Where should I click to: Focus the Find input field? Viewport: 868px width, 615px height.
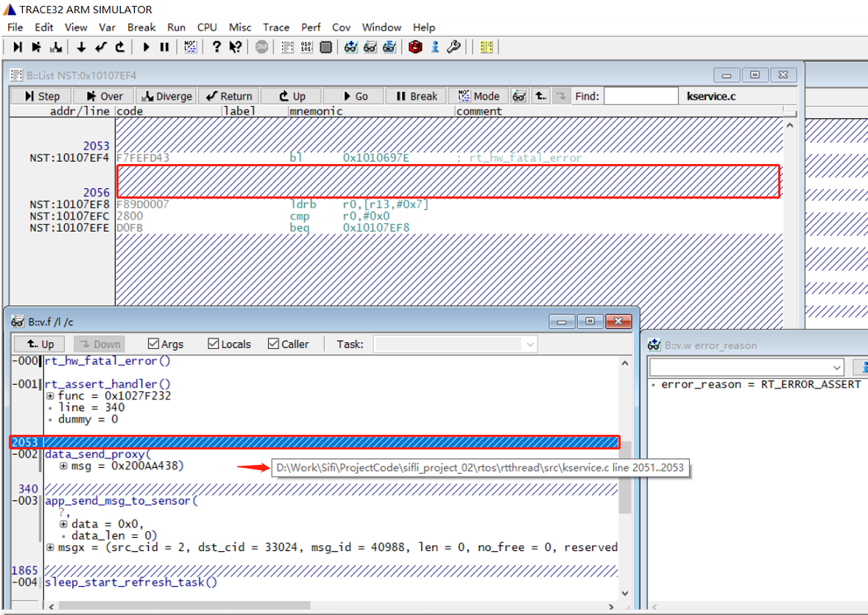641,96
